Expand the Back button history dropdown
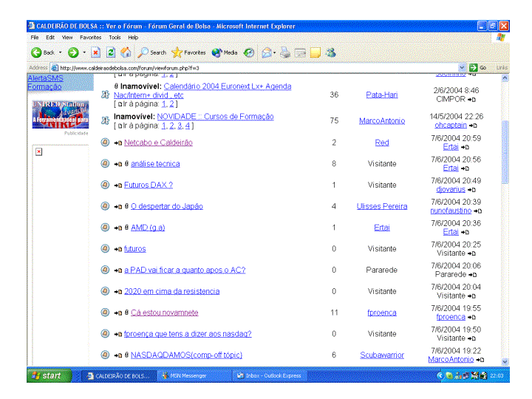The height and width of the screenshot is (399, 532). pyautogui.click(x=61, y=52)
